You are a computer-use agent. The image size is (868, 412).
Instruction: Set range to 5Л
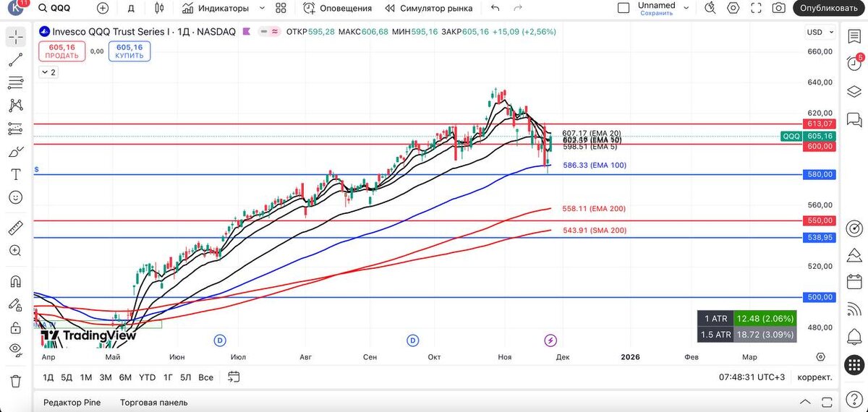click(x=186, y=377)
